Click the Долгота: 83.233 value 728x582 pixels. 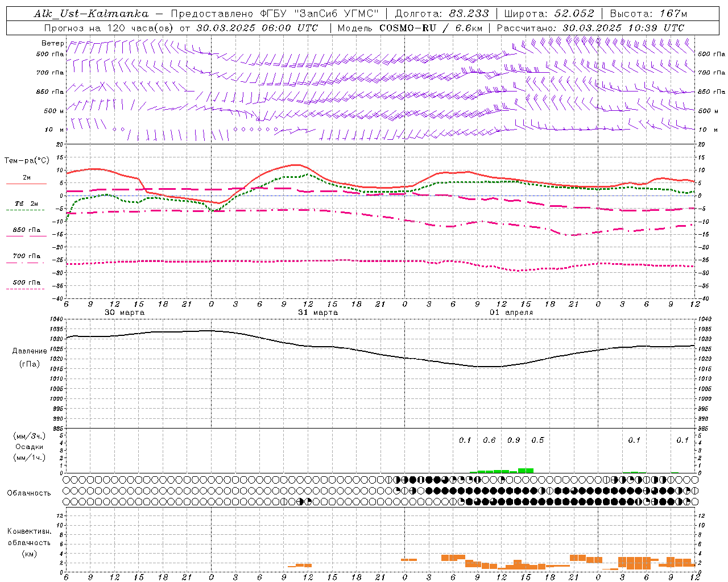(441, 14)
